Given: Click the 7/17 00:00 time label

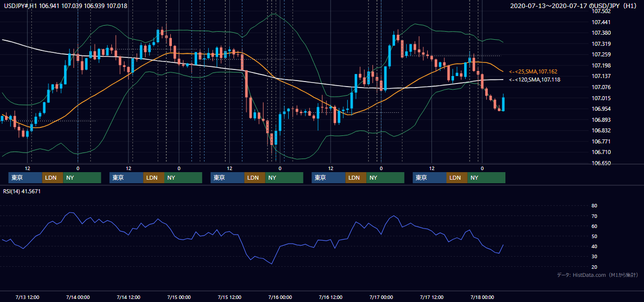Looking at the screenshot, I should [x=381, y=297].
